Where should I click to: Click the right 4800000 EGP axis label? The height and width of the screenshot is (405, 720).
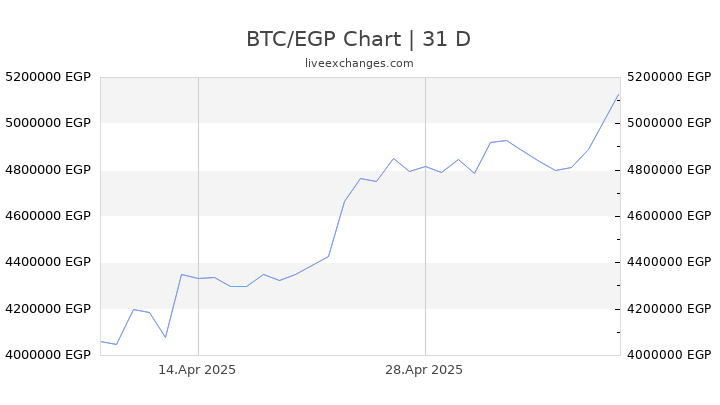669,170
